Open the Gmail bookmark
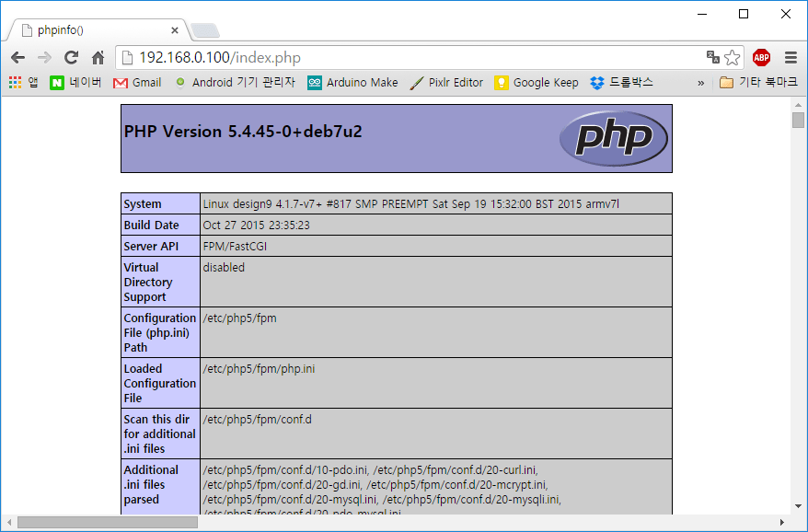The image size is (808, 532). 137,82
